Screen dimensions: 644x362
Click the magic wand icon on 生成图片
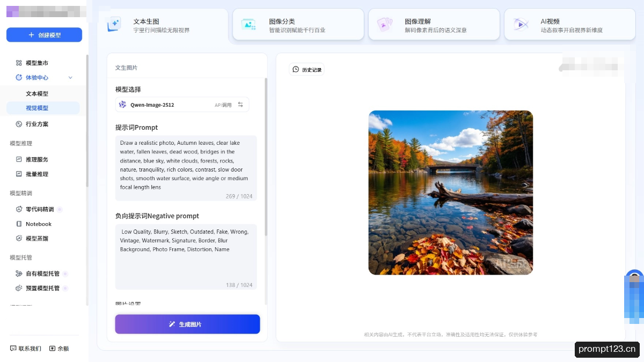point(172,324)
